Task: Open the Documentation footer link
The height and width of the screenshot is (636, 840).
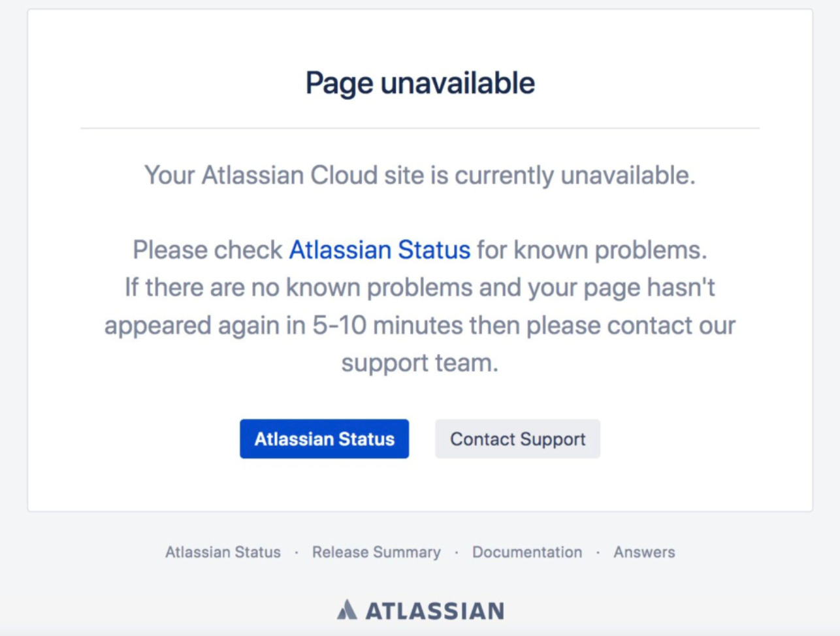Action: [x=526, y=552]
